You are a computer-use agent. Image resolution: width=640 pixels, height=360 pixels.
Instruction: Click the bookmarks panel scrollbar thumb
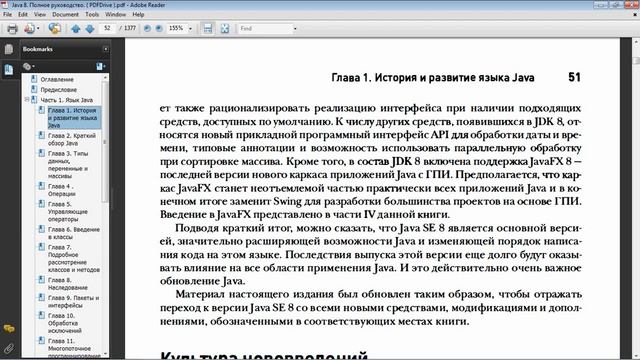[x=105, y=142]
